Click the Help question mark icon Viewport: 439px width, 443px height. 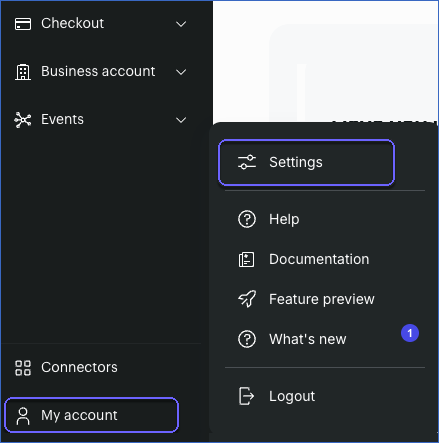pyautogui.click(x=247, y=219)
